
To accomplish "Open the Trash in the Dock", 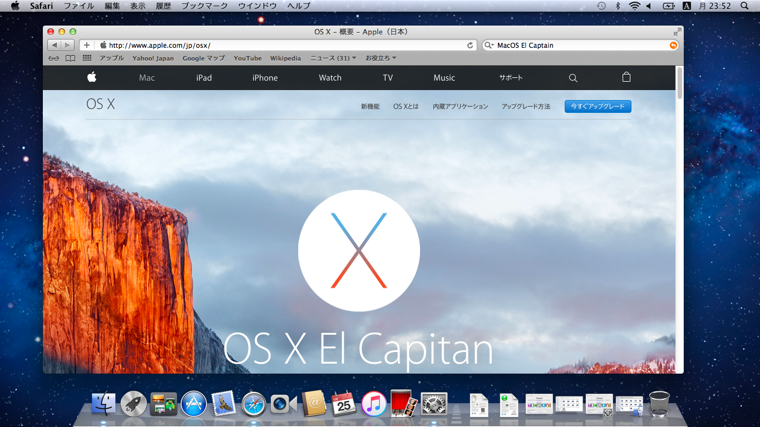I will pyautogui.click(x=659, y=404).
